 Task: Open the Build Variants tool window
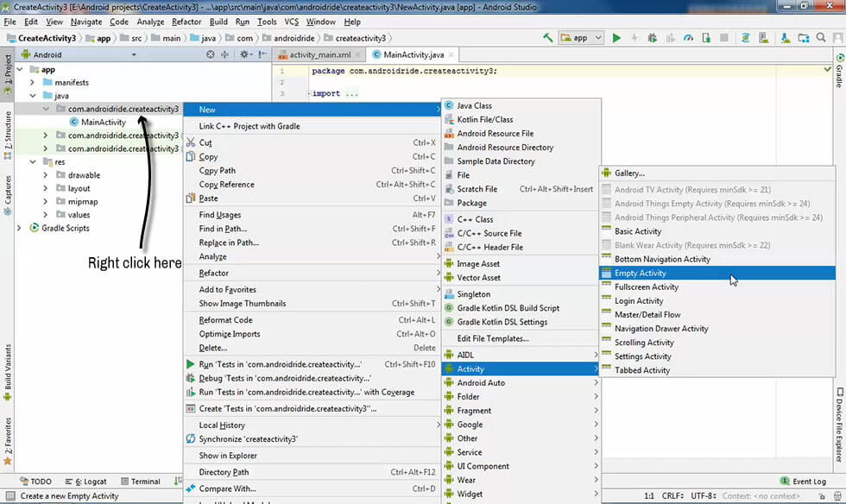[x=8, y=372]
